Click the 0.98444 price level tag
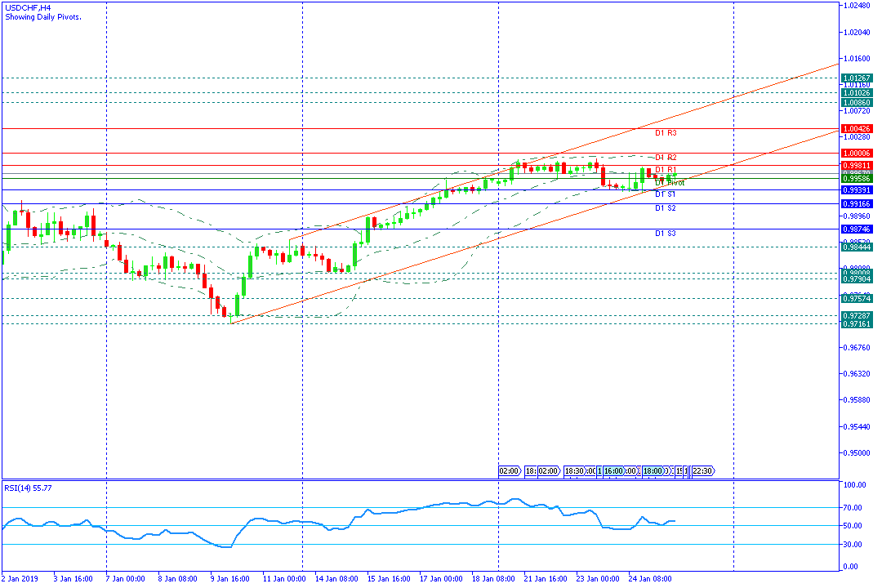The image size is (882, 588). (856, 247)
